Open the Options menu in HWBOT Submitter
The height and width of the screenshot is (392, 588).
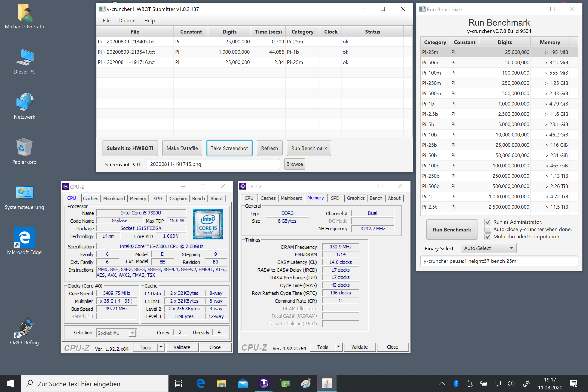point(127,20)
